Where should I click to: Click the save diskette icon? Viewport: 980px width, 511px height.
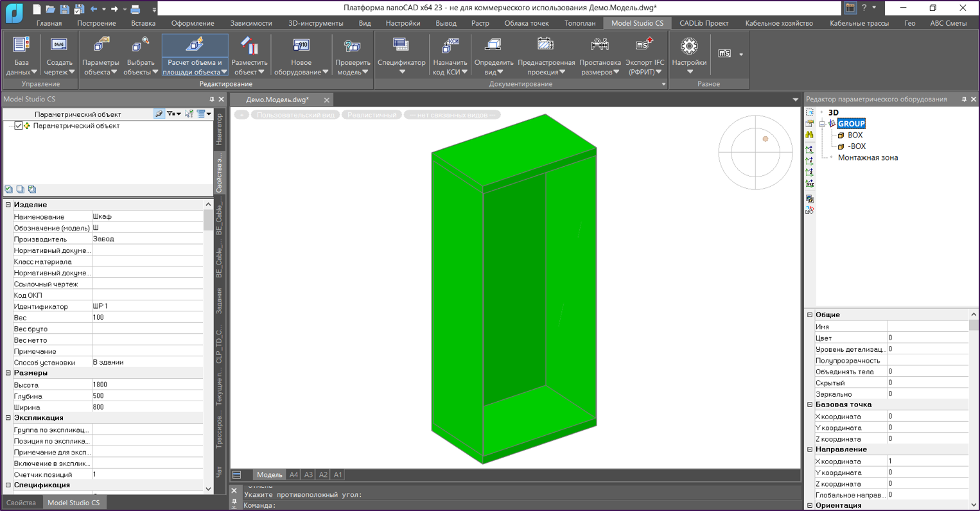[x=64, y=9]
